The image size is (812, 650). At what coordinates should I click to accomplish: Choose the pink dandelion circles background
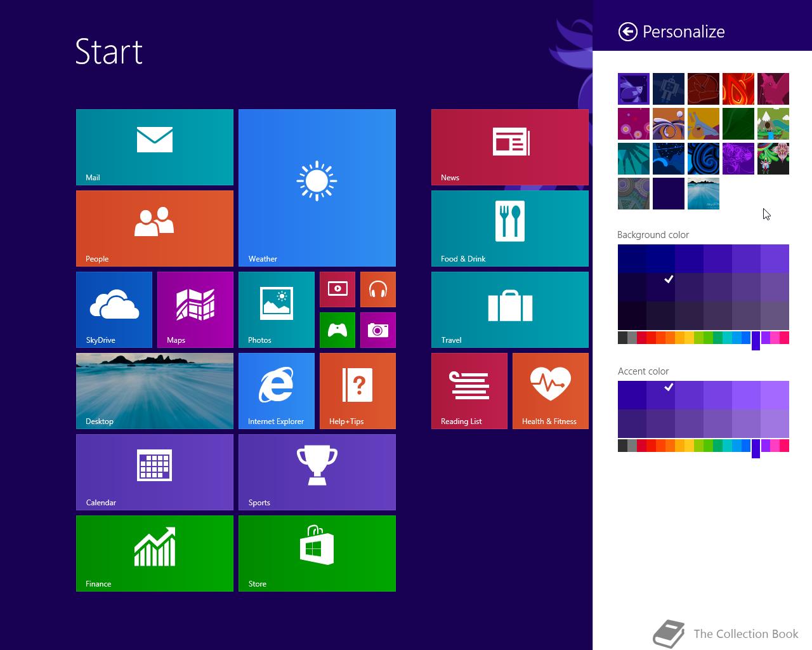pyautogui.click(x=634, y=124)
